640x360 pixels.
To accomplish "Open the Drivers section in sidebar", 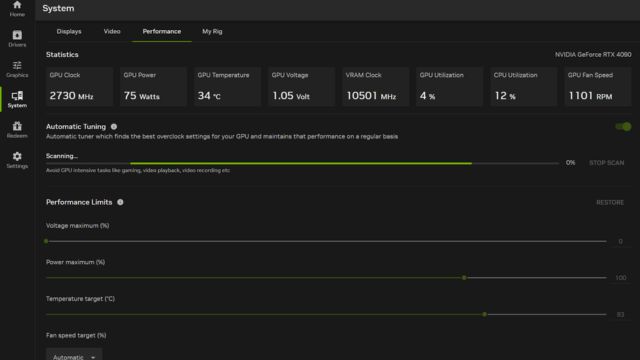I will click(17, 39).
